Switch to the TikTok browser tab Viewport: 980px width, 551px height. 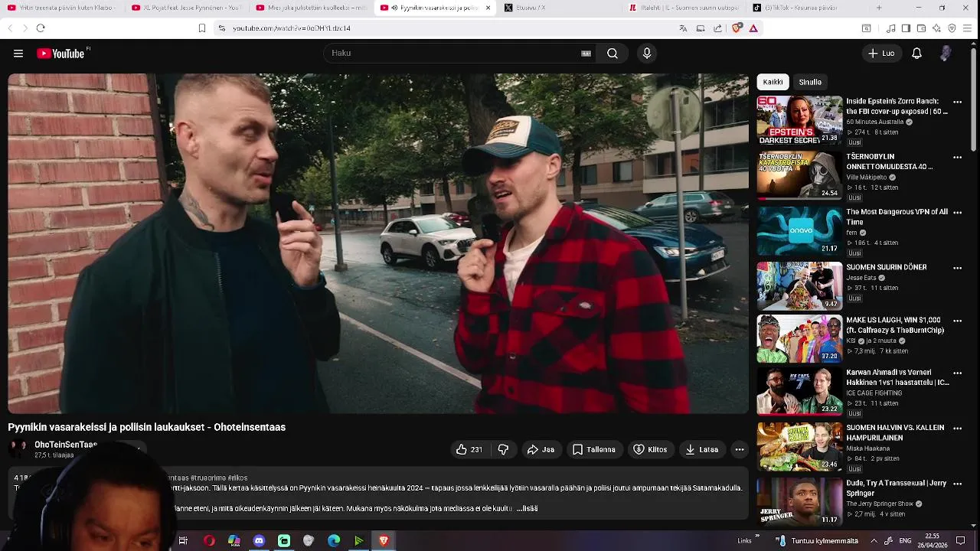(x=807, y=8)
